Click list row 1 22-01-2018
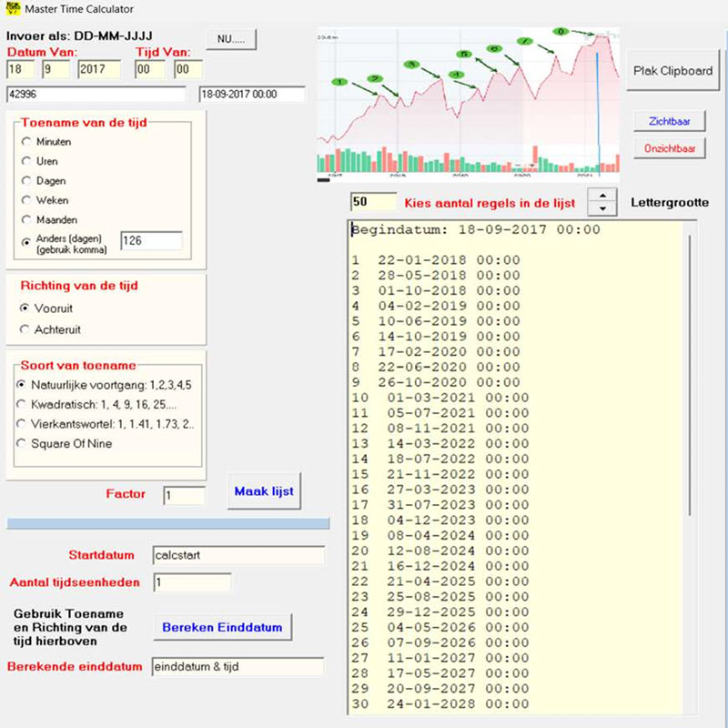The image size is (728, 728). (x=436, y=260)
